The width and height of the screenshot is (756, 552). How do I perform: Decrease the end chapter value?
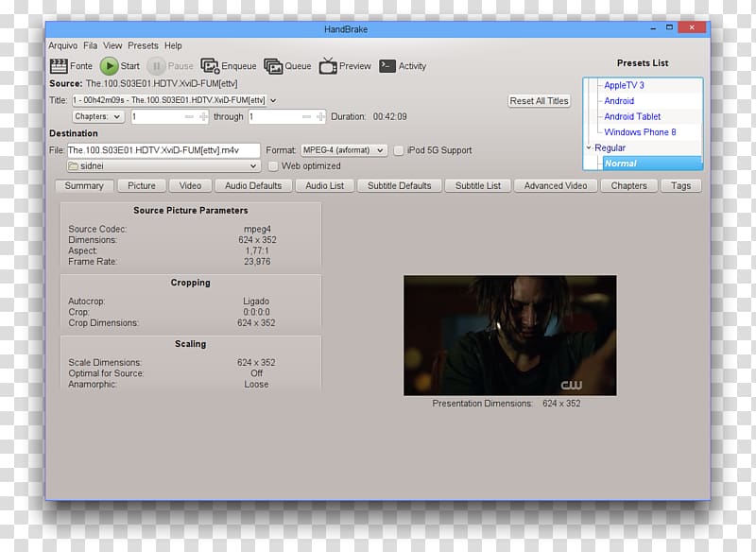click(x=306, y=116)
